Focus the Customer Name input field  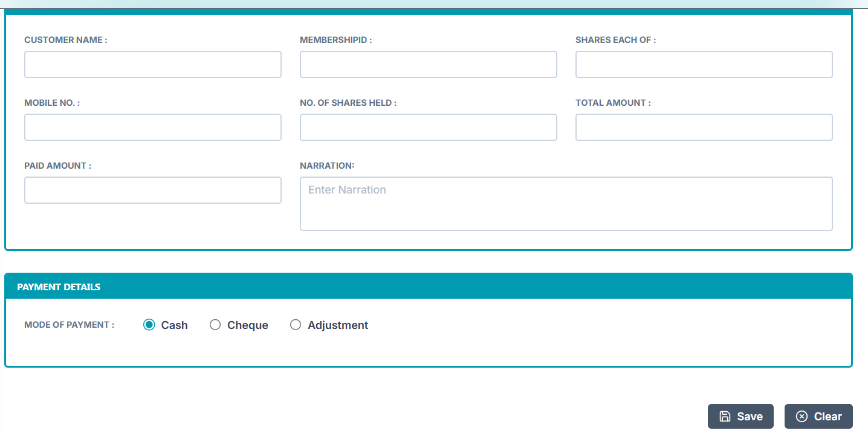(153, 64)
